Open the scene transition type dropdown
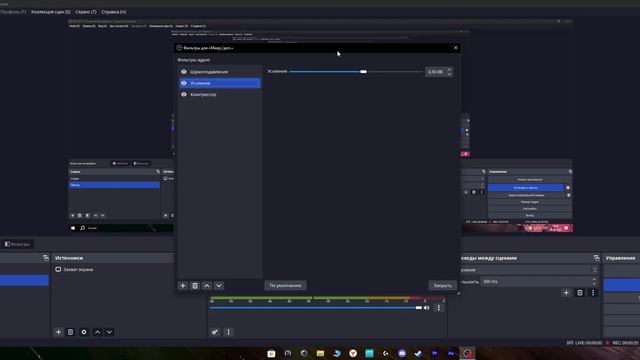Screen dimensions: 640x360 point(529,270)
